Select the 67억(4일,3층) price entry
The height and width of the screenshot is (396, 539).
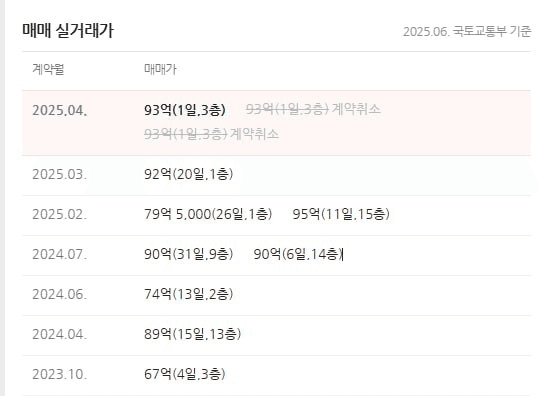(x=185, y=374)
